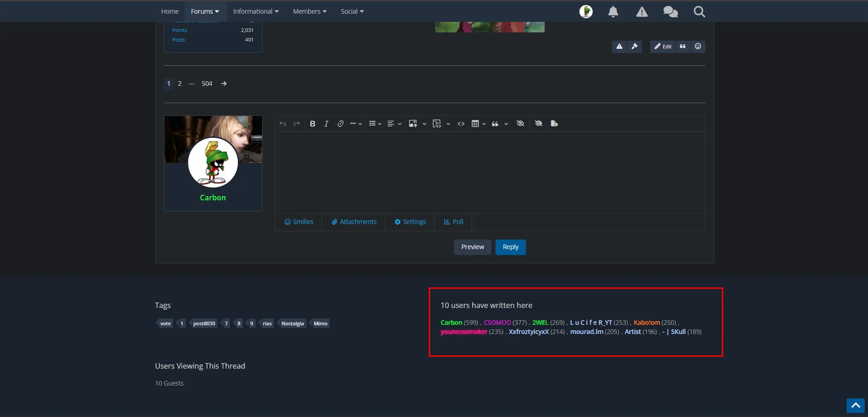Click the smiley reaction icon on post
This screenshot has height=417, width=868.
pyautogui.click(x=698, y=47)
